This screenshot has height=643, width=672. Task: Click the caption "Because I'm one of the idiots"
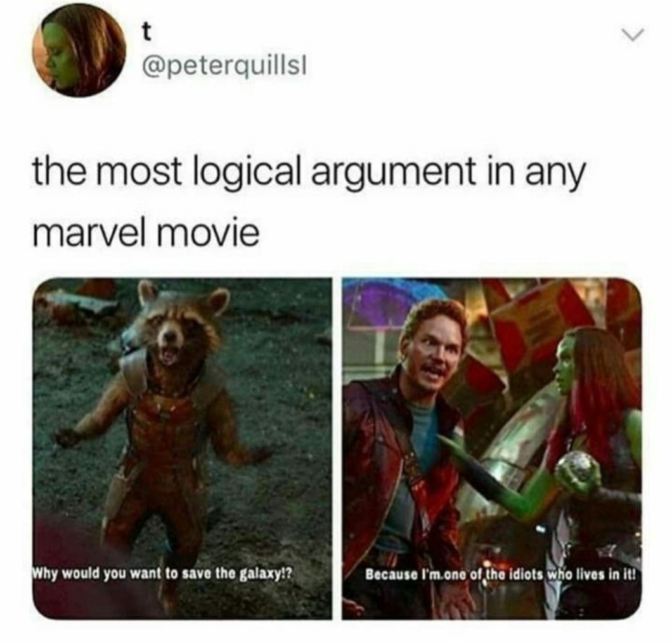[455, 574]
